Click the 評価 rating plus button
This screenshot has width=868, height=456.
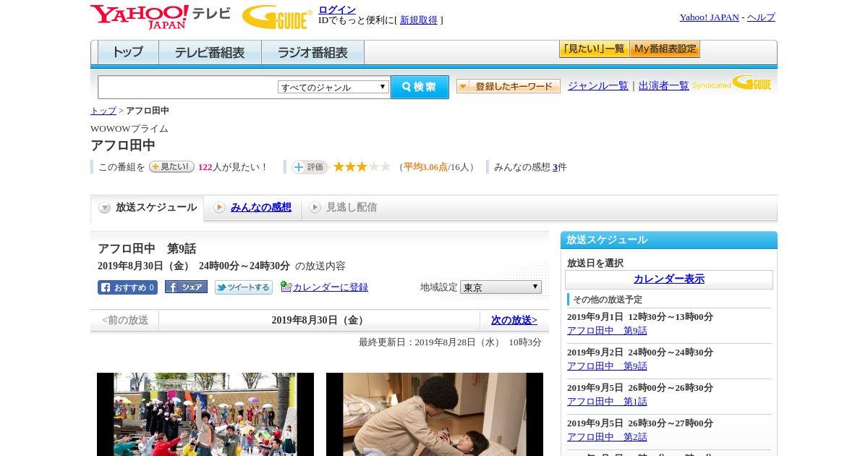click(x=310, y=167)
